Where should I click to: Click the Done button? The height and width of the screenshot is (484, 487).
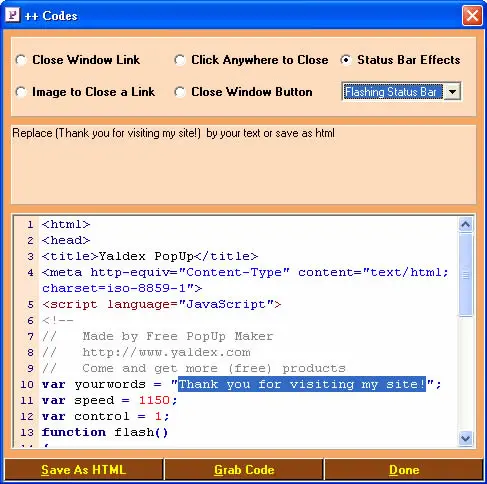(x=404, y=470)
